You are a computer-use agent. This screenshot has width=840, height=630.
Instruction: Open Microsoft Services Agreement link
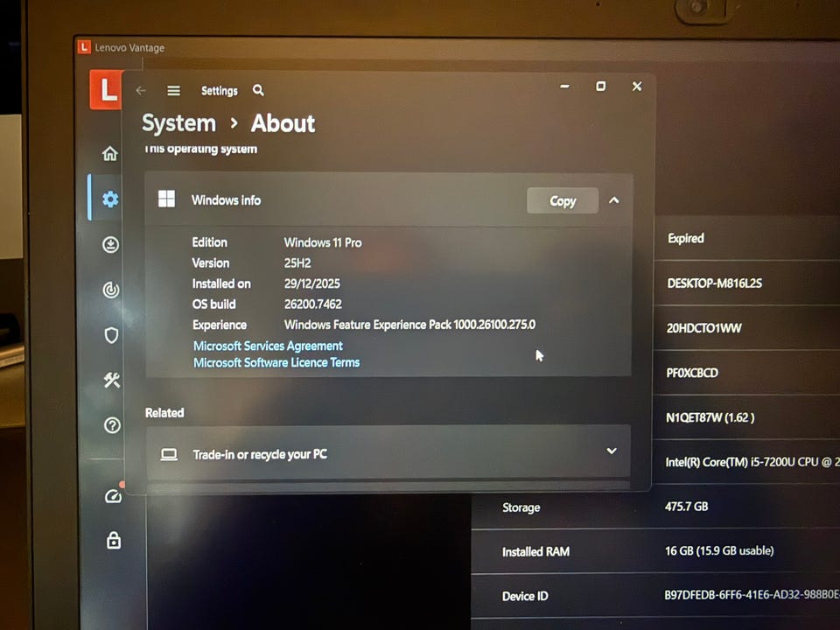(x=268, y=346)
